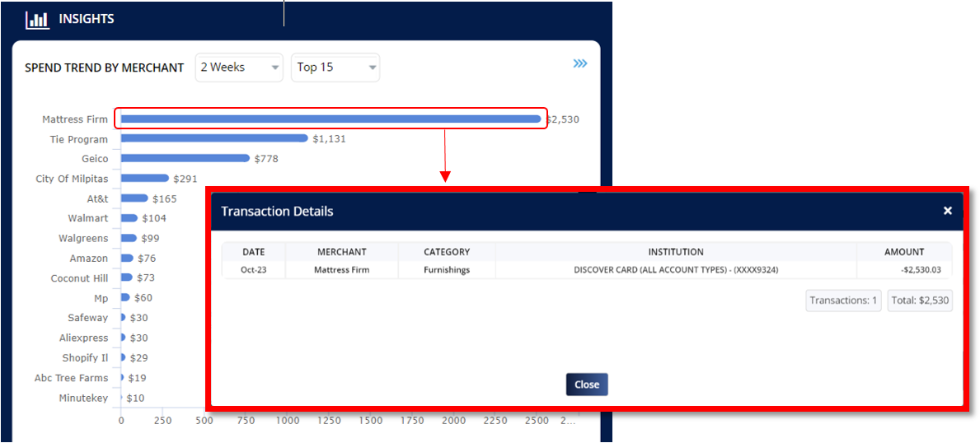Select the Coconut Hill spend bar
Image resolution: width=980 pixels, height=443 pixels.
click(x=127, y=277)
